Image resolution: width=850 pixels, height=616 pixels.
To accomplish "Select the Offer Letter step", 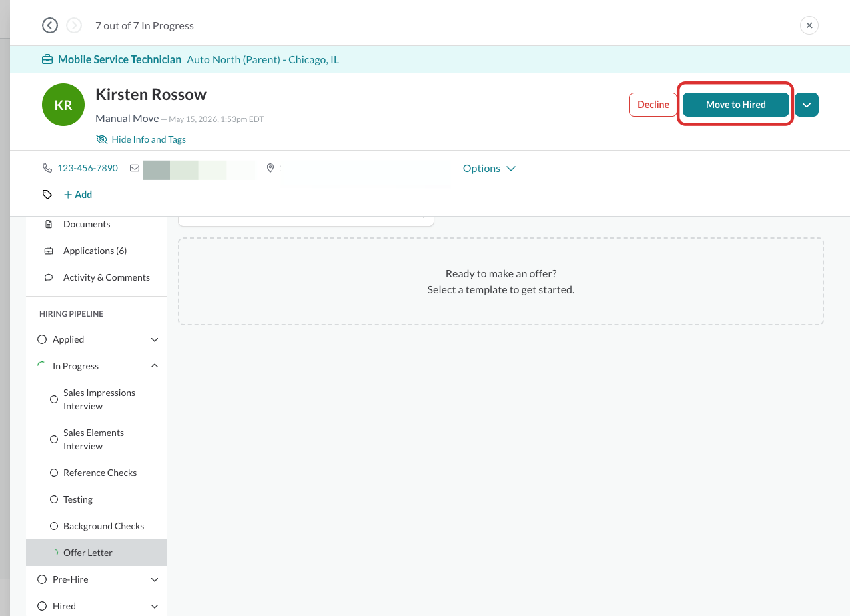I will pos(96,553).
